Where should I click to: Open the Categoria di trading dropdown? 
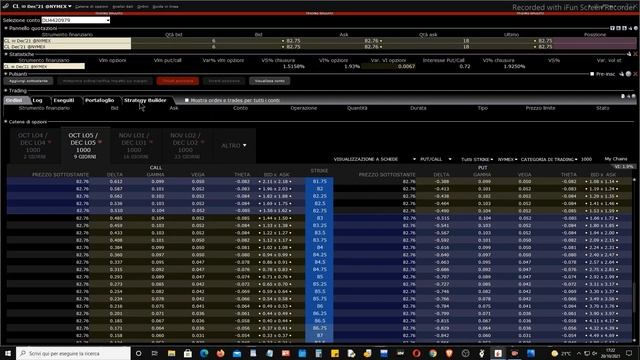[x=549, y=159]
